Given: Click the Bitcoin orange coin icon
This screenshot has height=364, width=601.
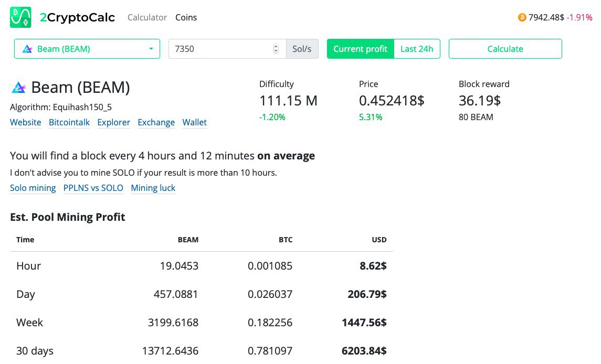Looking at the screenshot, I should (522, 17).
